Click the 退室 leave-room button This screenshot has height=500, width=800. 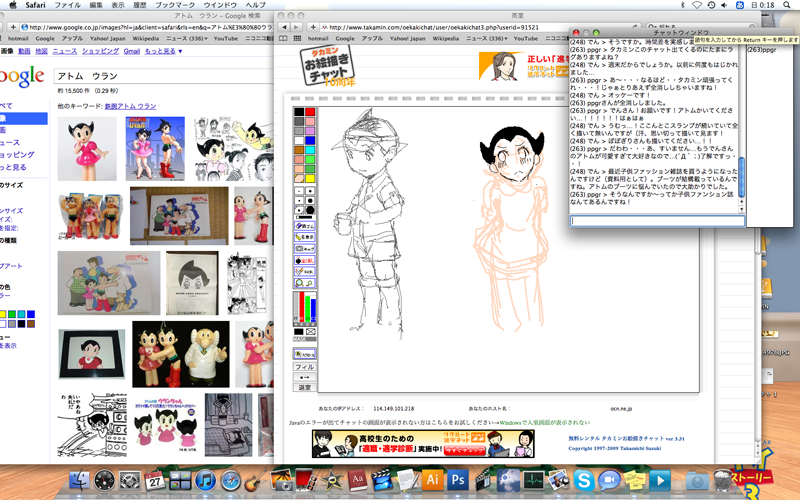pos(305,387)
